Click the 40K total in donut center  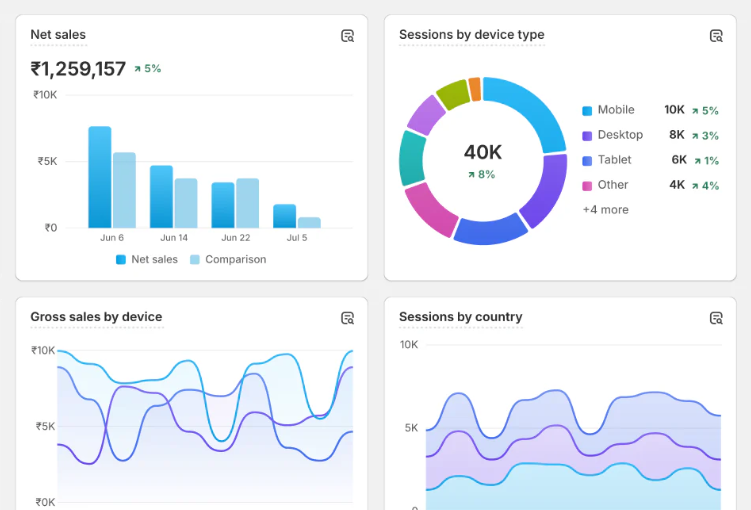pyautogui.click(x=482, y=152)
